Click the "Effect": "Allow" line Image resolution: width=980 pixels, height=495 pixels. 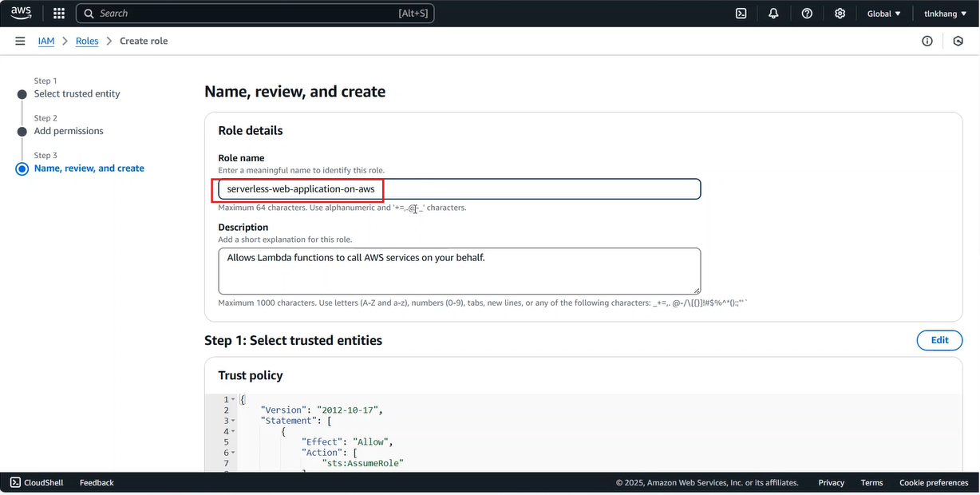pyautogui.click(x=348, y=442)
